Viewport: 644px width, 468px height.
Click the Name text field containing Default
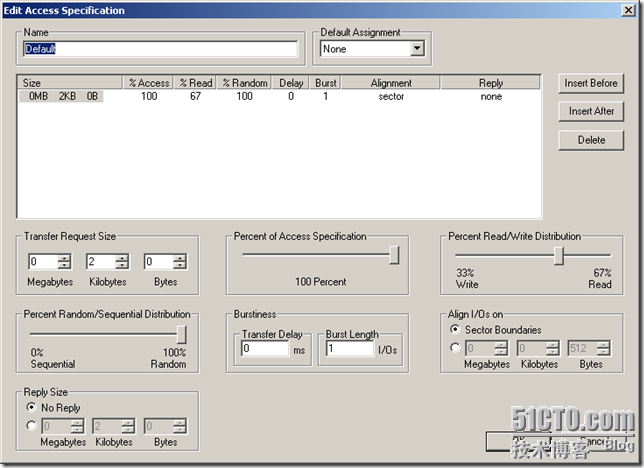coord(160,49)
